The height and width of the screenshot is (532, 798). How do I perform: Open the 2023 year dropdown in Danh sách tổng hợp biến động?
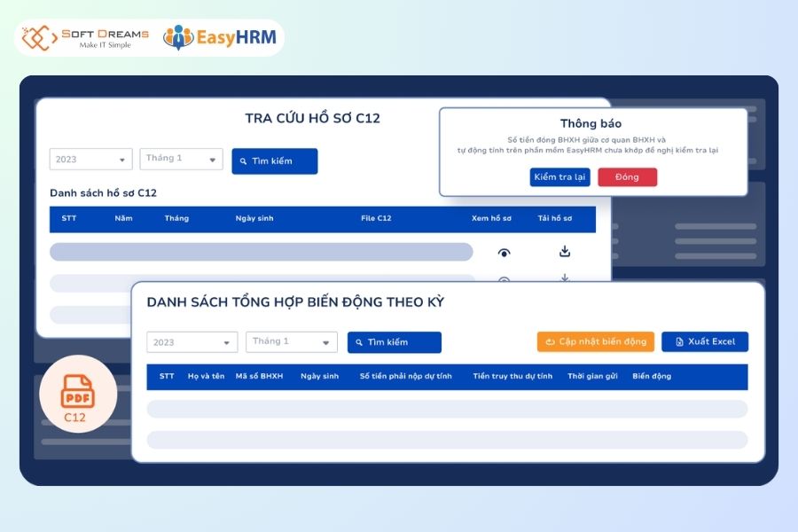pyautogui.click(x=192, y=342)
